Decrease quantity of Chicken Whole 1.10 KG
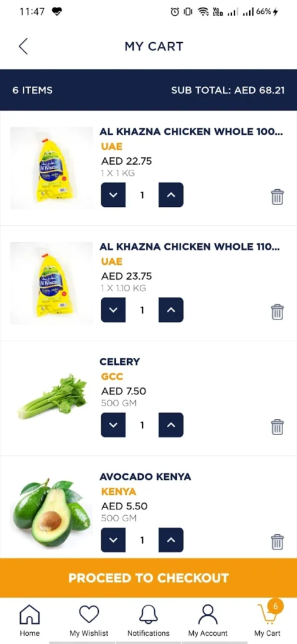The width and height of the screenshot is (297, 644). point(113,310)
